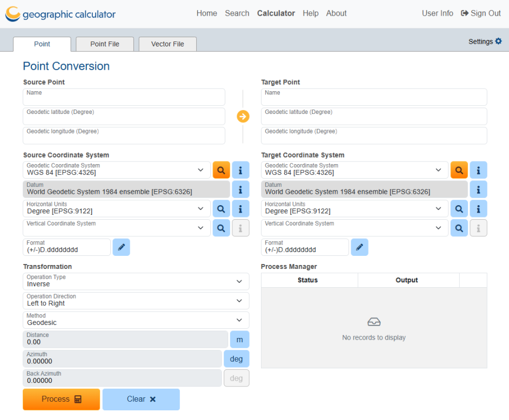Search target geodetic coordinate systems (orange magnifier)
This screenshot has width=509, height=420.
459,170
